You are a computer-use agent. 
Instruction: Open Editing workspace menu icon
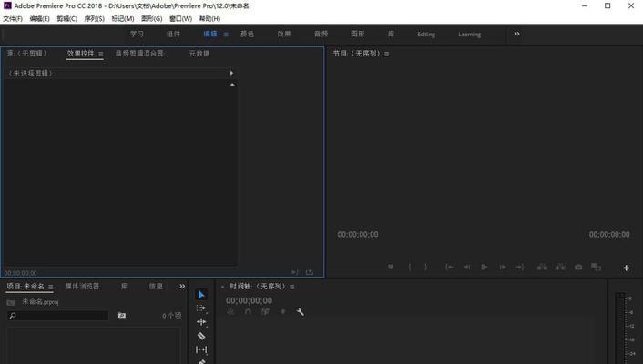(x=226, y=35)
